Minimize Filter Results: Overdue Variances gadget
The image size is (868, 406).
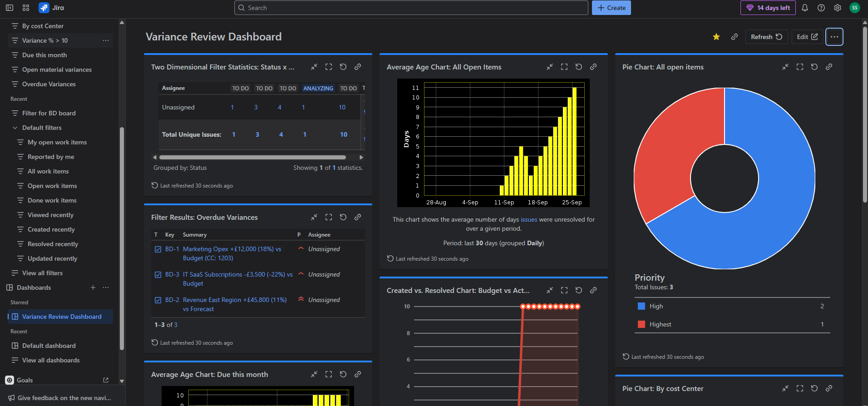point(314,217)
